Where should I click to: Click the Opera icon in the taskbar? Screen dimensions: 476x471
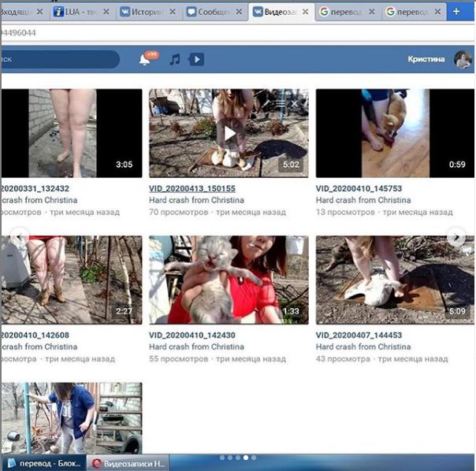98,463
